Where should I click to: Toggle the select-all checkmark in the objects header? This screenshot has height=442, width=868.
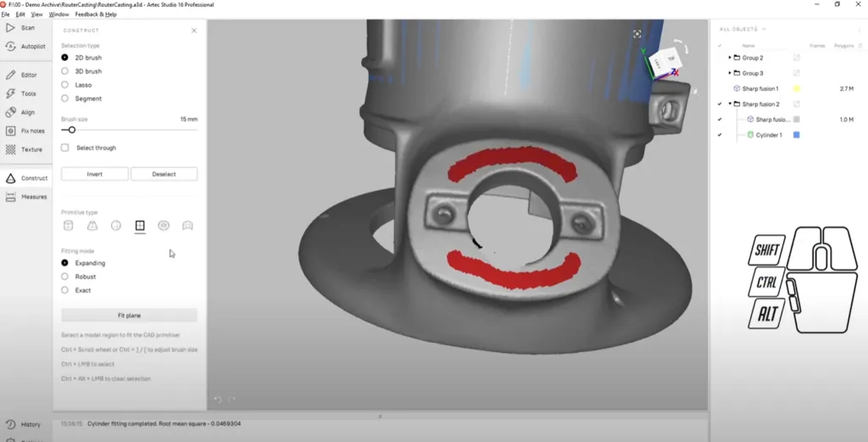(x=720, y=46)
